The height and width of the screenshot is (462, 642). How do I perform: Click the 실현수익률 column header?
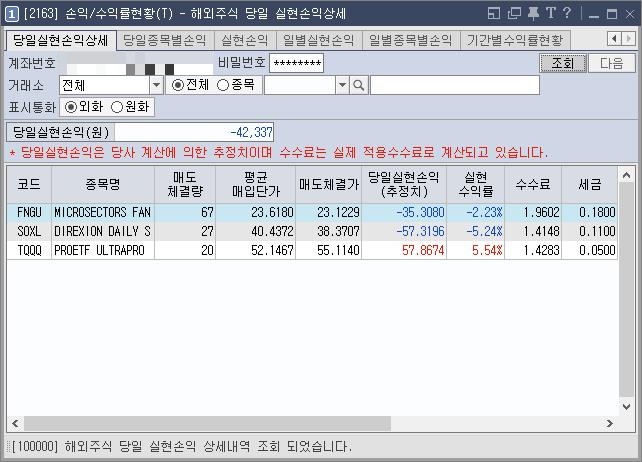tap(476, 184)
